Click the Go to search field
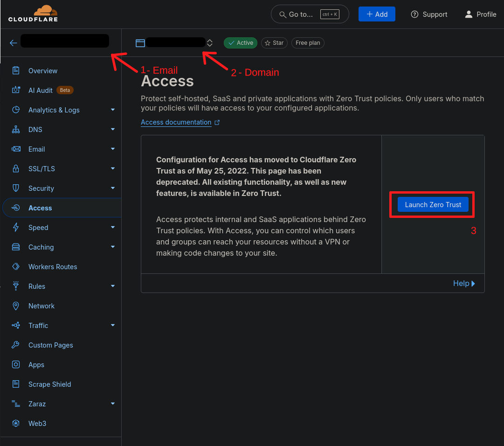This screenshot has width=504, height=446. [310, 14]
